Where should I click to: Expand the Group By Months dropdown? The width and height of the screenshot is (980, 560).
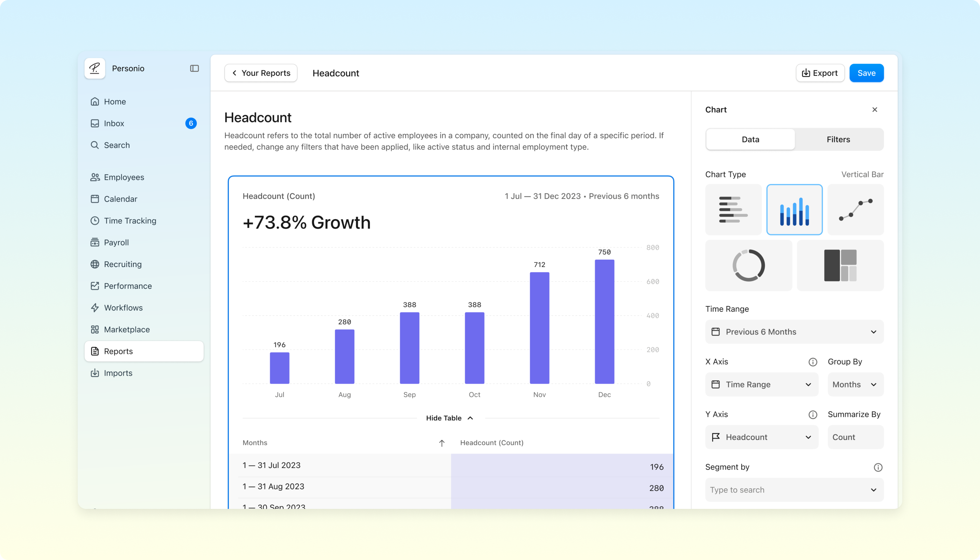[855, 385]
